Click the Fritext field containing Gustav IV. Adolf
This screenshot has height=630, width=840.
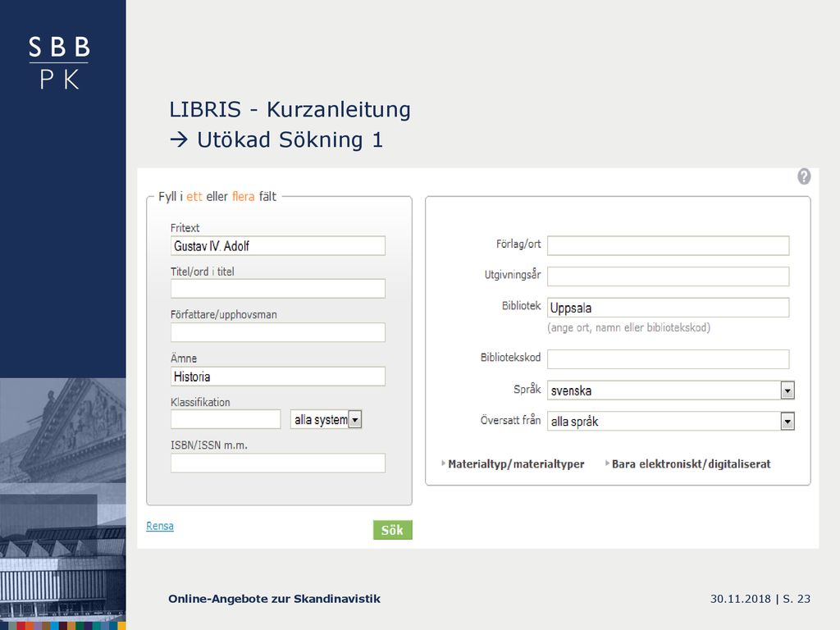pos(277,246)
